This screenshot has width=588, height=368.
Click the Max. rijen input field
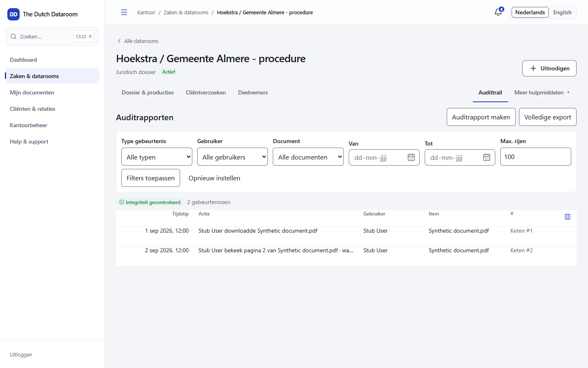point(536,157)
